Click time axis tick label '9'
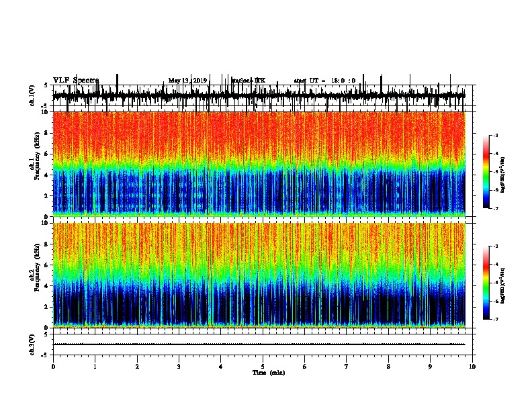 click(x=430, y=367)
